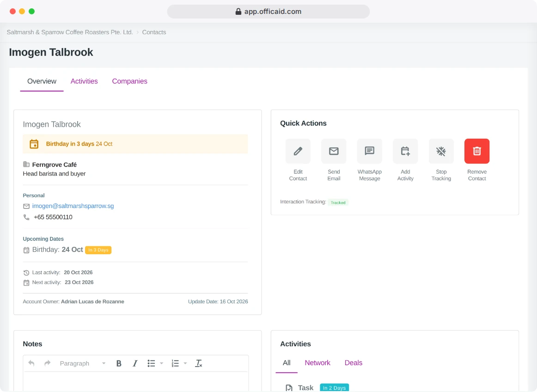Image resolution: width=537 pixels, height=392 pixels.
Task: Click the redo arrow in Notes editor
Action: coord(48,363)
